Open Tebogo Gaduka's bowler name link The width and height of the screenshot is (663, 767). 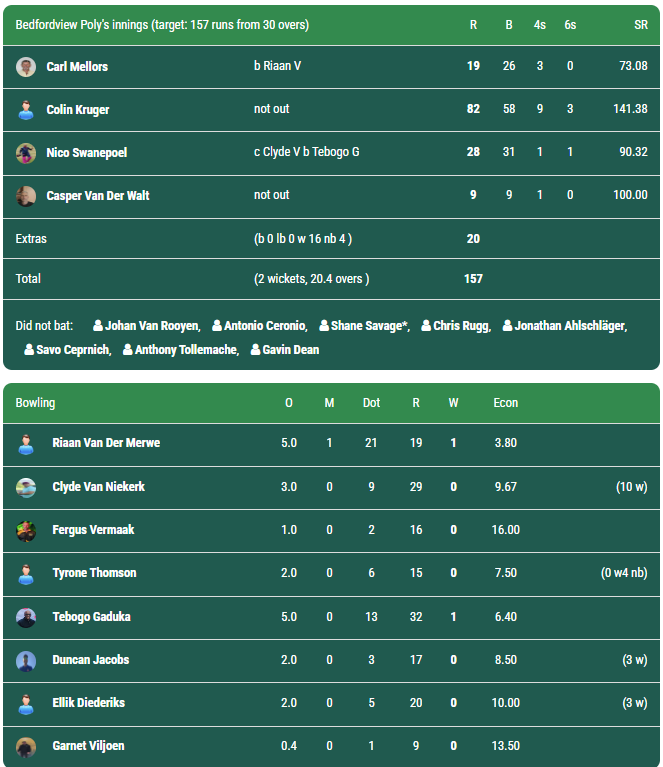pos(91,617)
